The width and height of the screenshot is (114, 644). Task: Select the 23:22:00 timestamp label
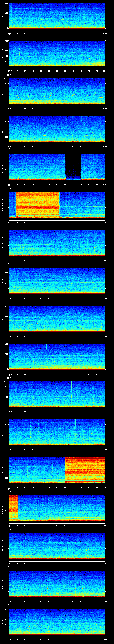coord(9,336)
